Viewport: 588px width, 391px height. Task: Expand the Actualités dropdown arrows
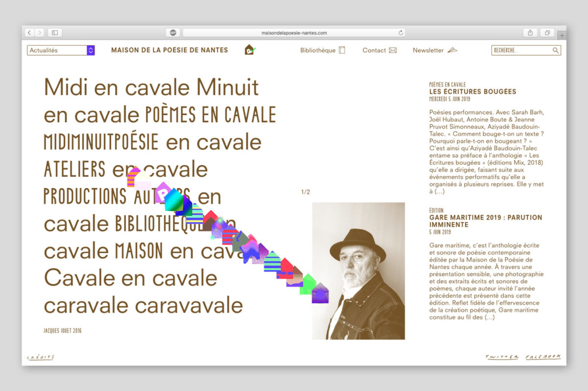(91, 50)
